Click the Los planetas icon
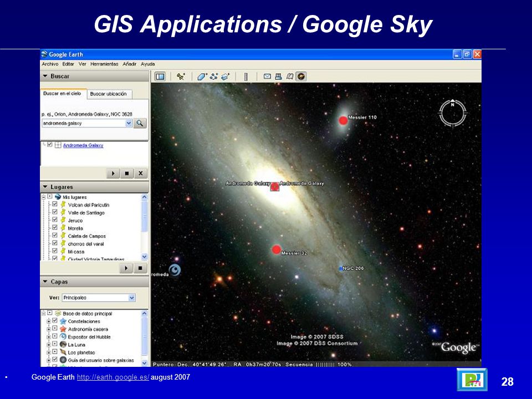This screenshot has width=532, height=399. click(63, 352)
